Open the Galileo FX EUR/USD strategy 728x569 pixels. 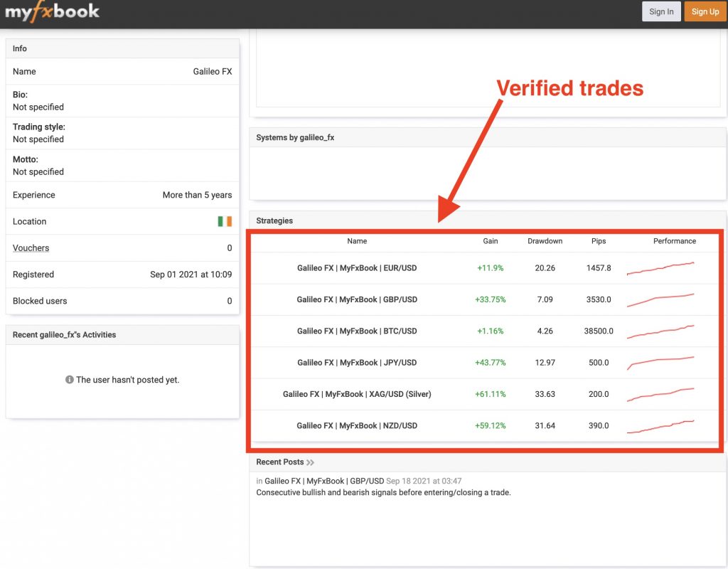point(357,268)
